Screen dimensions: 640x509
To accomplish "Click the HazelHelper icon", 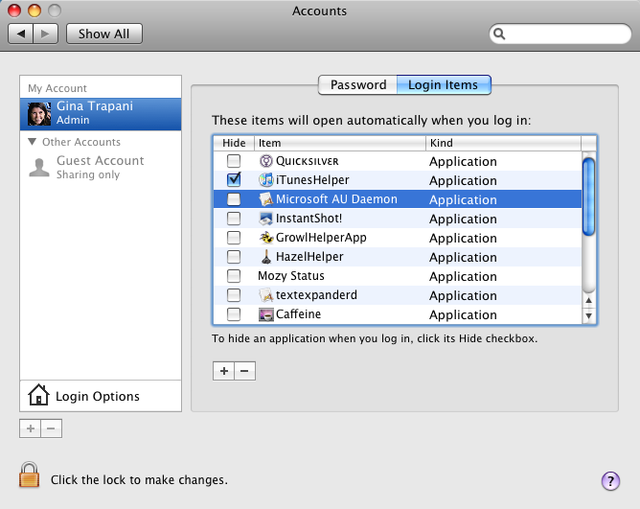I will (x=266, y=257).
